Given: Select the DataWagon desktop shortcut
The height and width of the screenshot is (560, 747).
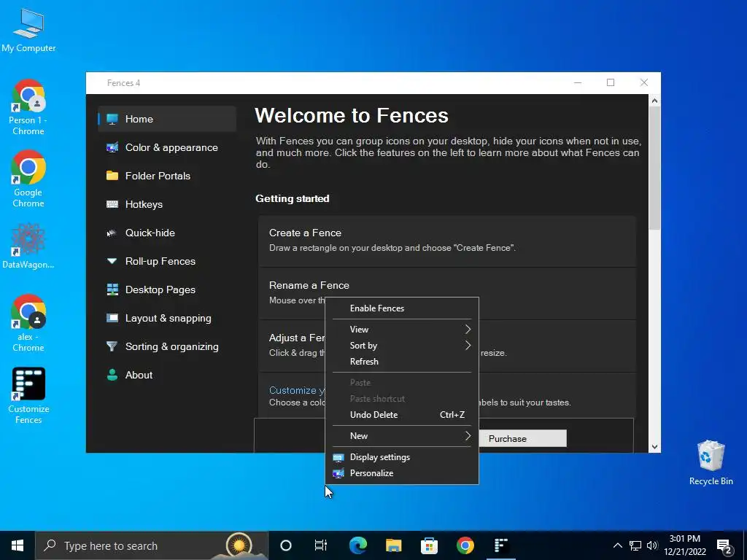Looking at the screenshot, I should tap(28, 246).
